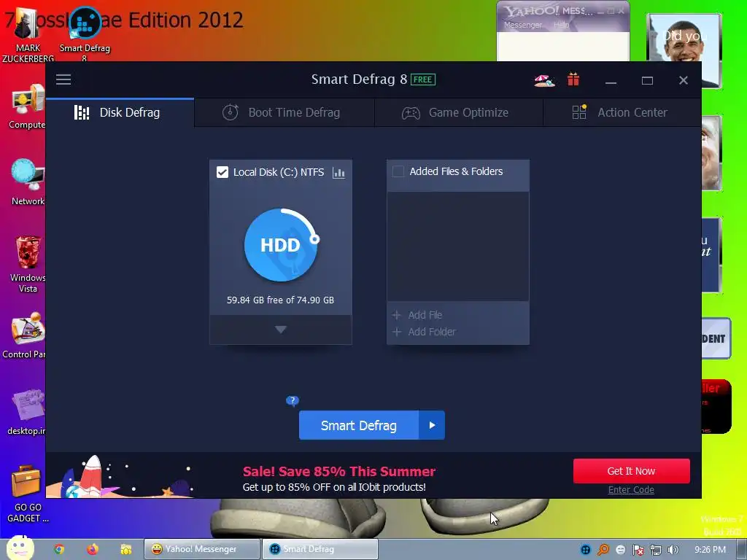The height and width of the screenshot is (560, 747).
Task: Click the Start button smiley orb
Action: pyautogui.click(x=20, y=548)
